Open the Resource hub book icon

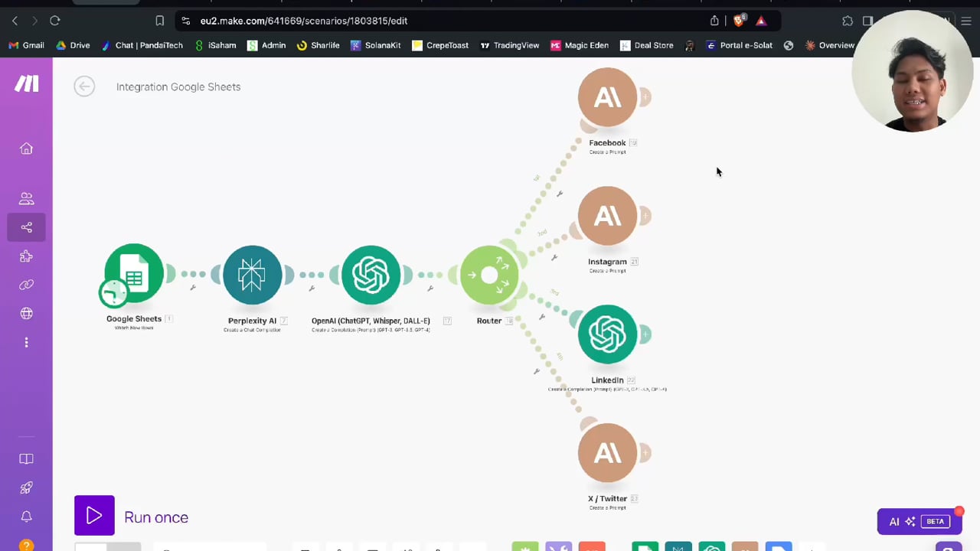pos(26,459)
